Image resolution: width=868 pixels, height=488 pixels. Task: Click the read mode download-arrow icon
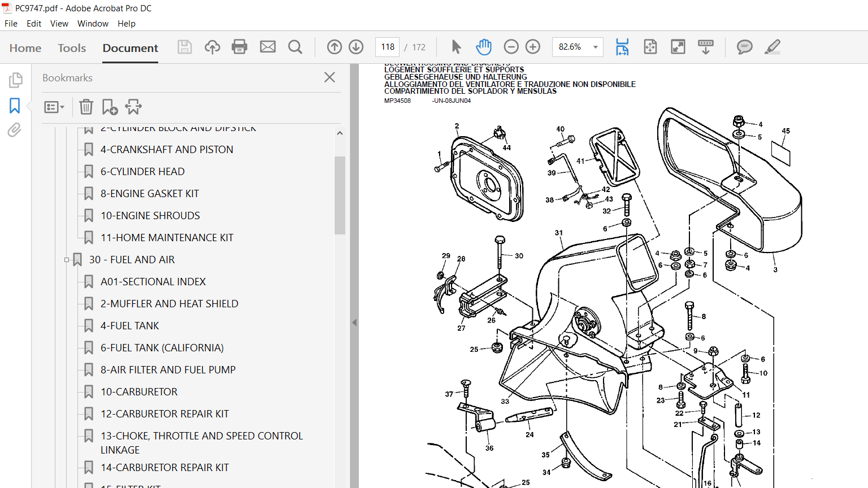click(x=706, y=47)
